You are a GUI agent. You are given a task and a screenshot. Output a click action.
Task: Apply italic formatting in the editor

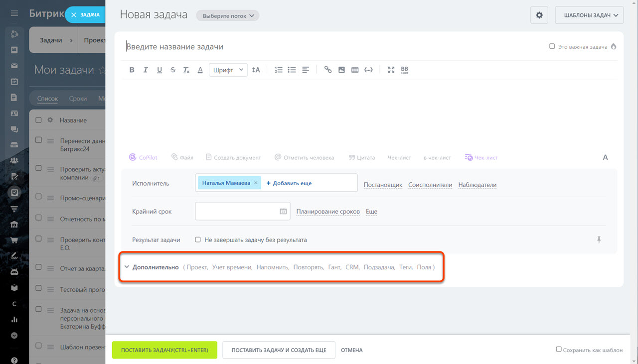[x=146, y=70]
